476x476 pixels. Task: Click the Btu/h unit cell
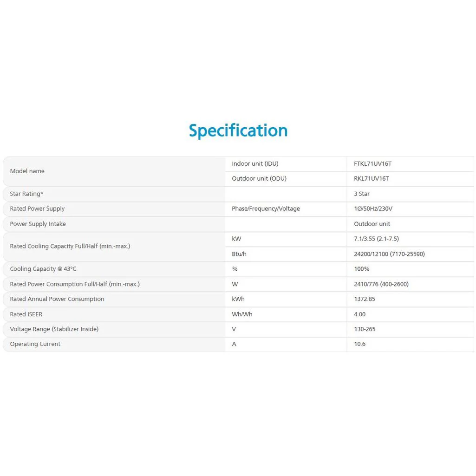click(239, 254)
